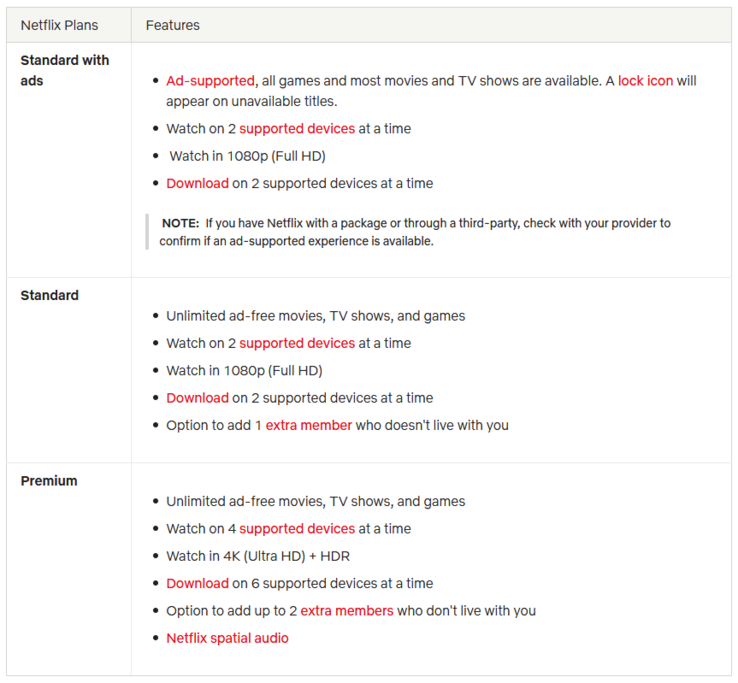Viewport: 738px width, 683px height.
Task: Open the extra members link under Premium
Action: click(347, 611)
